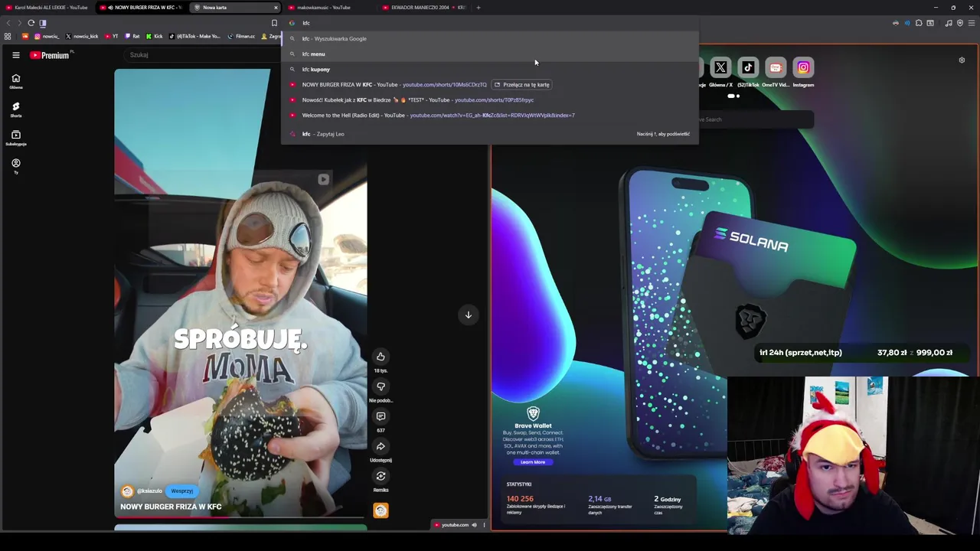Viewport: 980px width, 551px height.
Task: Open the youtube.com split pane options menu
Action: click(x=484, y=525)
